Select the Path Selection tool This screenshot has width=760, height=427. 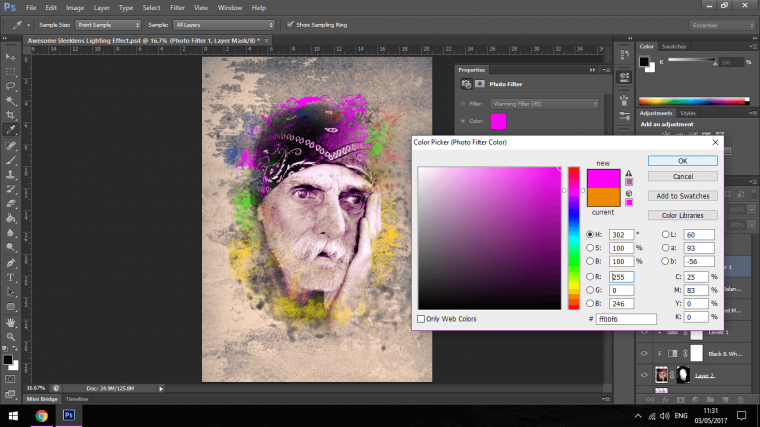point(10,292)
